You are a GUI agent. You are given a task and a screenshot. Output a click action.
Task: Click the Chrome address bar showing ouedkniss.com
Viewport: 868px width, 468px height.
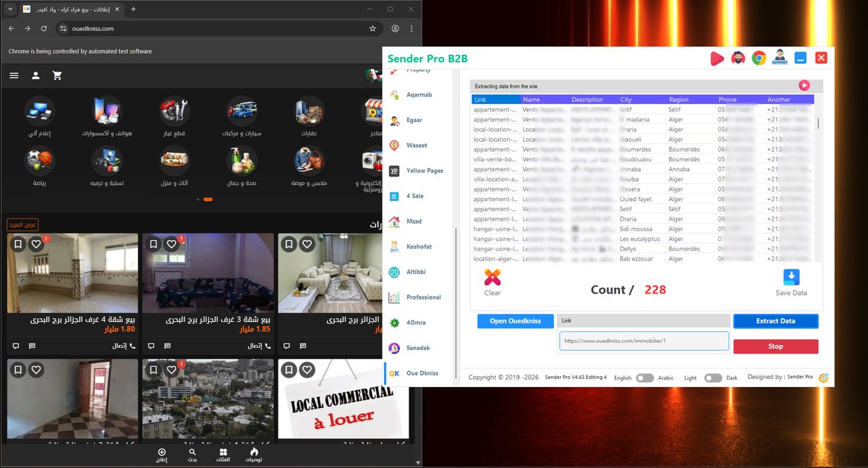(219, 28)
